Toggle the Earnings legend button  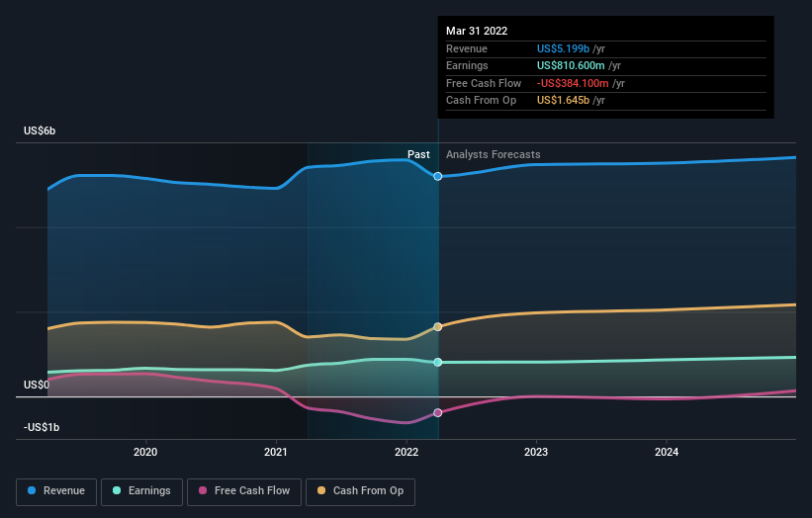pyautogui.click(x=141, y=491)
